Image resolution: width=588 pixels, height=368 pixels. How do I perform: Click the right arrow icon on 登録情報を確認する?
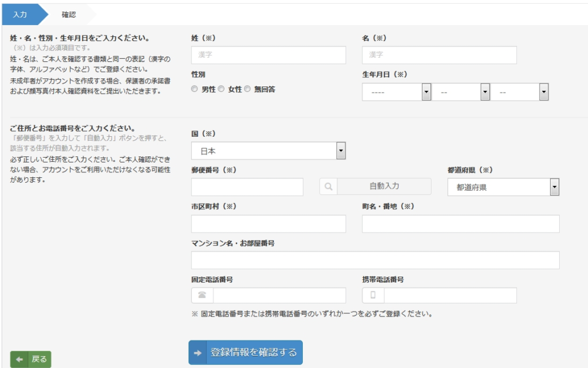pyautogui.click(x=197, y=353)
